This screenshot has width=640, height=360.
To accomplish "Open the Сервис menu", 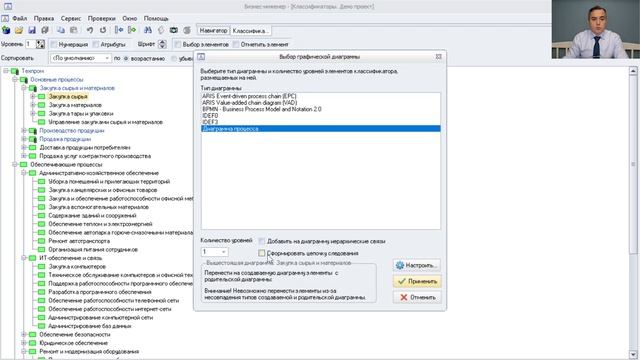I will click(x=71, y=19).
